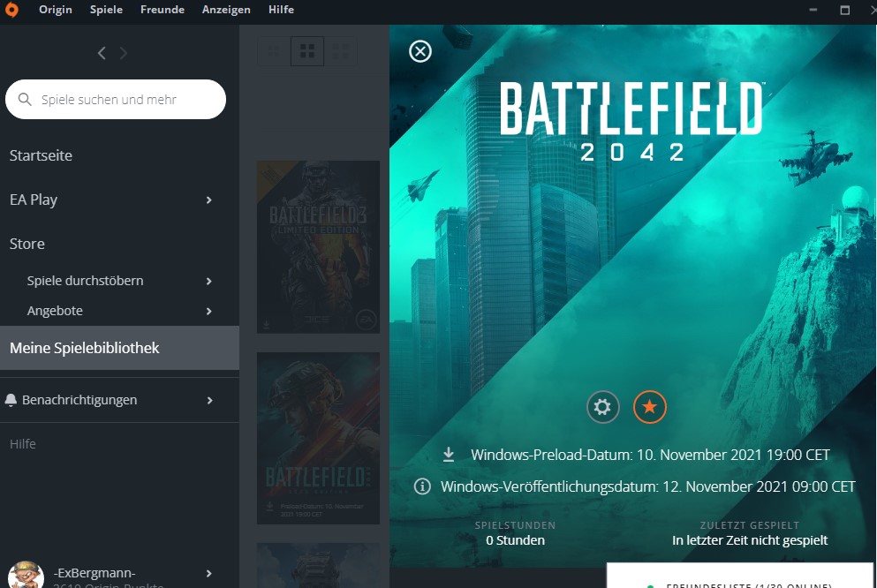Go to Startseite
This screenshot has height=588, width=877.
tap(41, 155)
